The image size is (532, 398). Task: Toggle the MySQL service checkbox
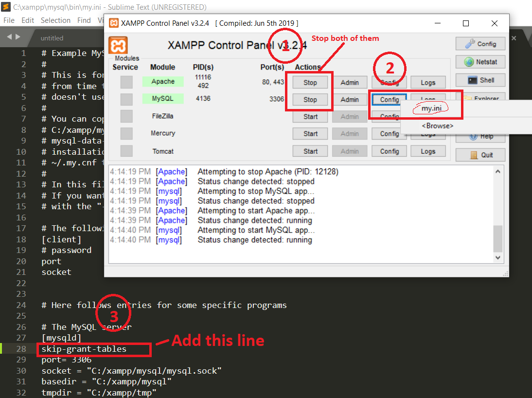coord(126,99)
